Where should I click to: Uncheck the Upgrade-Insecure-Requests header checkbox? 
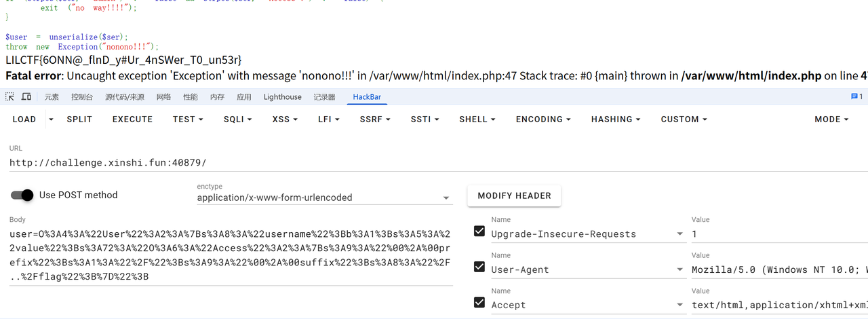tap(479, 231)
